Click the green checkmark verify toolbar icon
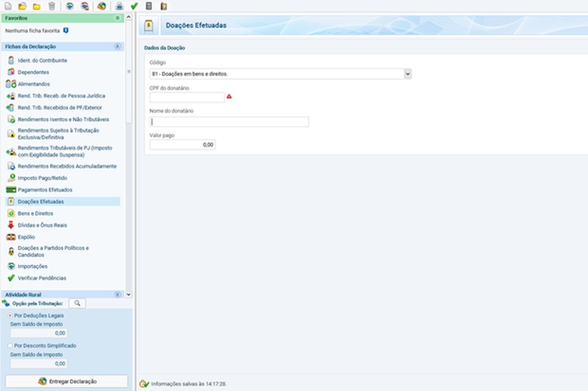The width and height of the screenshot is (588, 391). click(x=134, y=6)
